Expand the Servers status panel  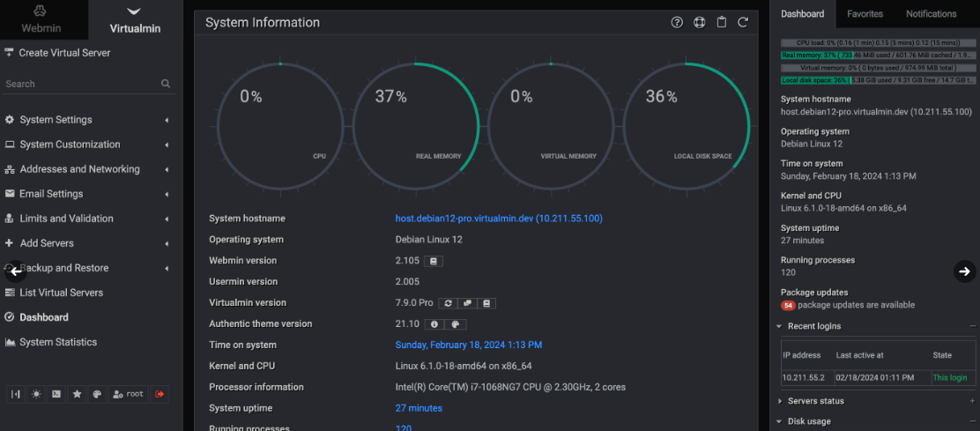(815, 401)
